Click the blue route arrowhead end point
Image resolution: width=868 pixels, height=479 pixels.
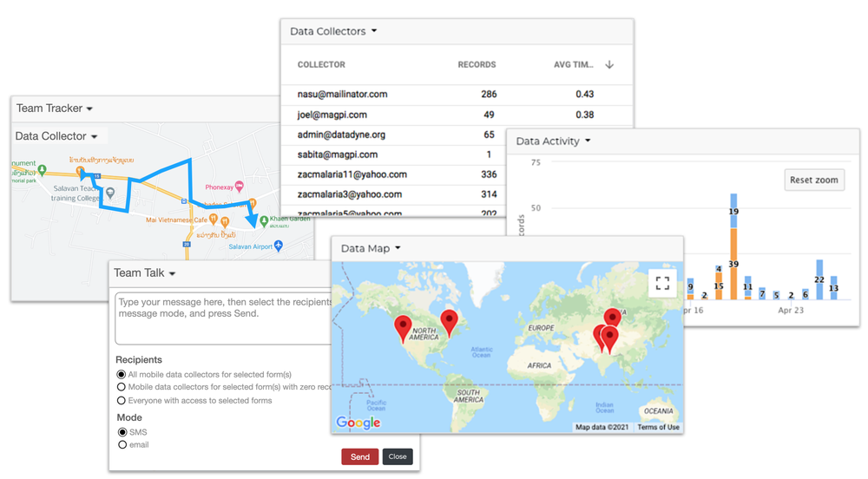[x=252, y=220]
